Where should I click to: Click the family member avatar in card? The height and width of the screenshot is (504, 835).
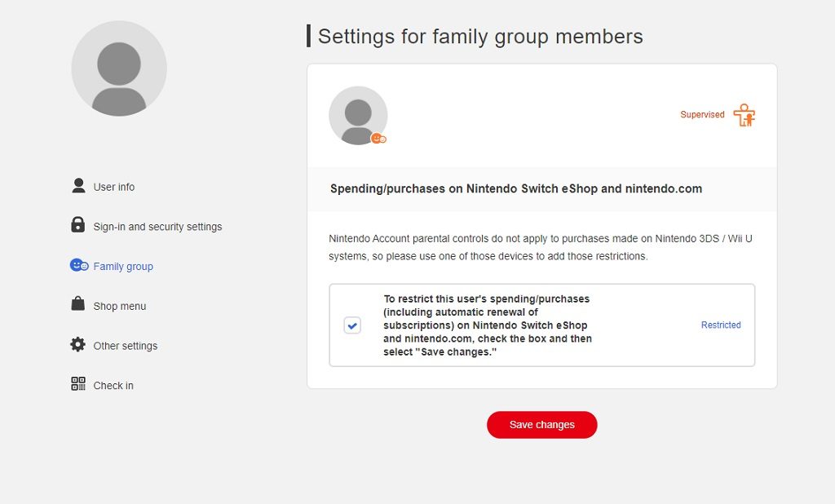tap(358, 116)
